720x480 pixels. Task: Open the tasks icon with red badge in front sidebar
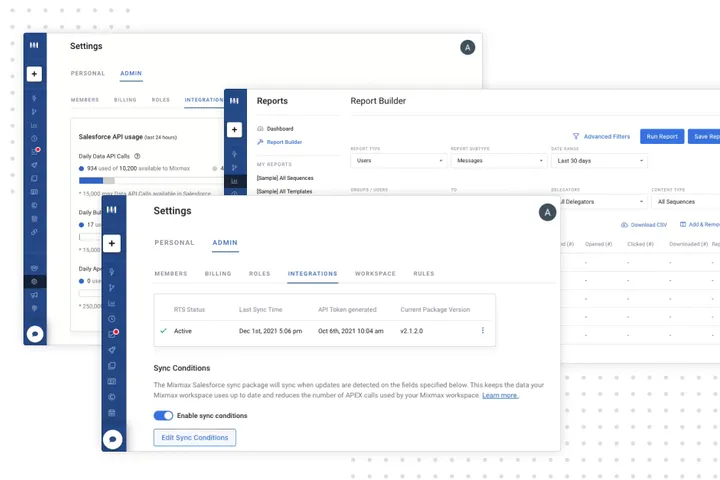(x=112, y=334)
